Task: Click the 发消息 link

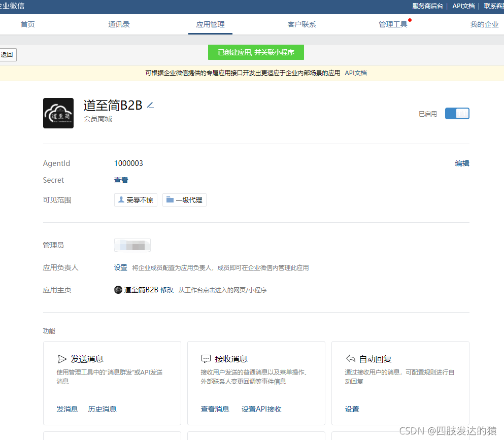Action: pyautogui.click(x=67, y=409)
